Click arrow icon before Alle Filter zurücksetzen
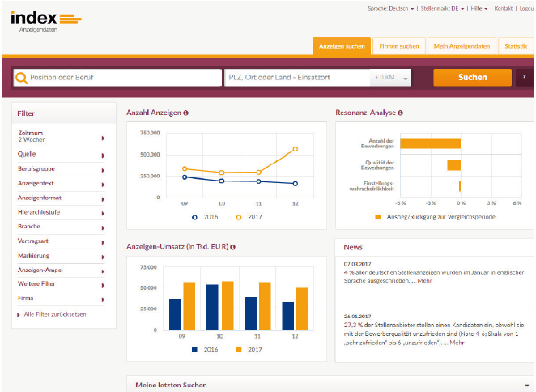This screenshot has height=392, width=536. point(18,314)
